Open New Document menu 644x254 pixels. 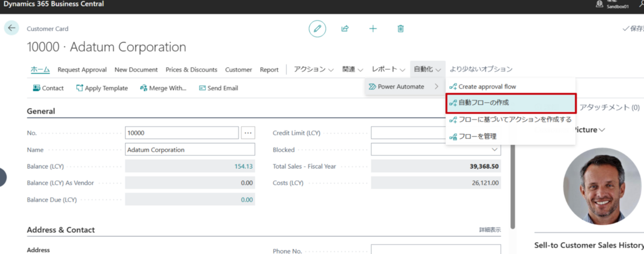pos(136,69)
